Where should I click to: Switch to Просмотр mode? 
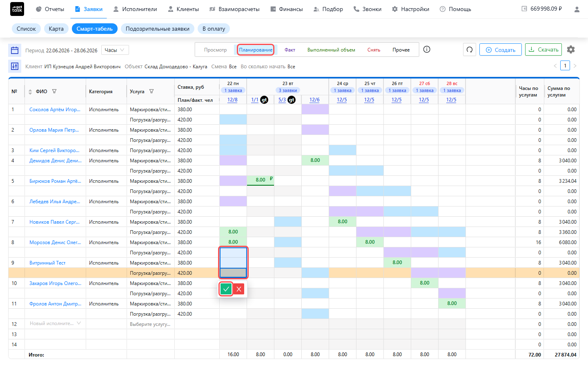[x=215, y=50]
